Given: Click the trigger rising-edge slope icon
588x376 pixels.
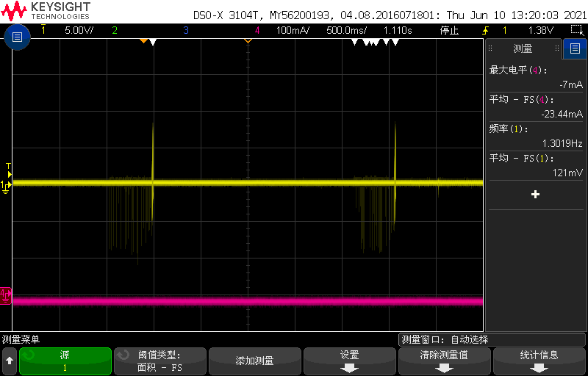Looking at the screenshot, I should pyautogui.click(x=486, y=30).
